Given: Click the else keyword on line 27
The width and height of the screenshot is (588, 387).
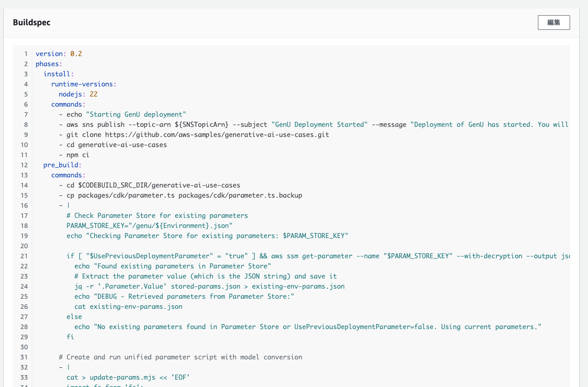Looking at the screenshot, I should pos(74,317).
